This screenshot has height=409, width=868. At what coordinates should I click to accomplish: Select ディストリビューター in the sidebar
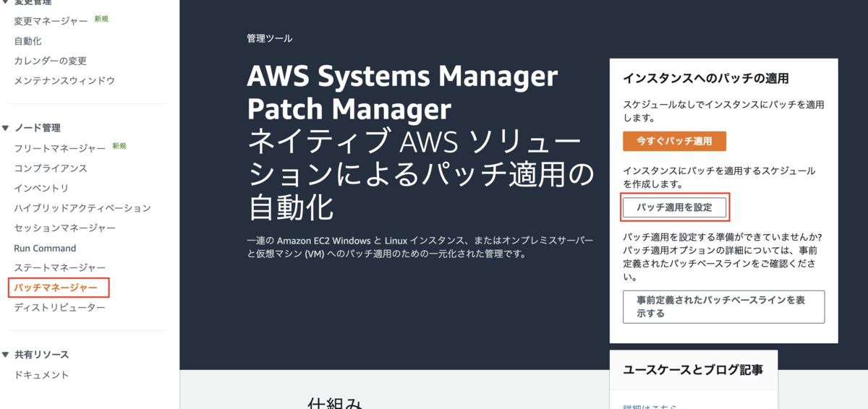click(x=59, y=308)
